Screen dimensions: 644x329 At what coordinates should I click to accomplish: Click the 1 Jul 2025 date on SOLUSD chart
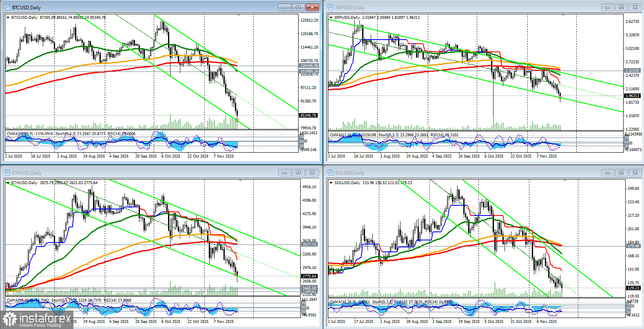pos(336,322)
